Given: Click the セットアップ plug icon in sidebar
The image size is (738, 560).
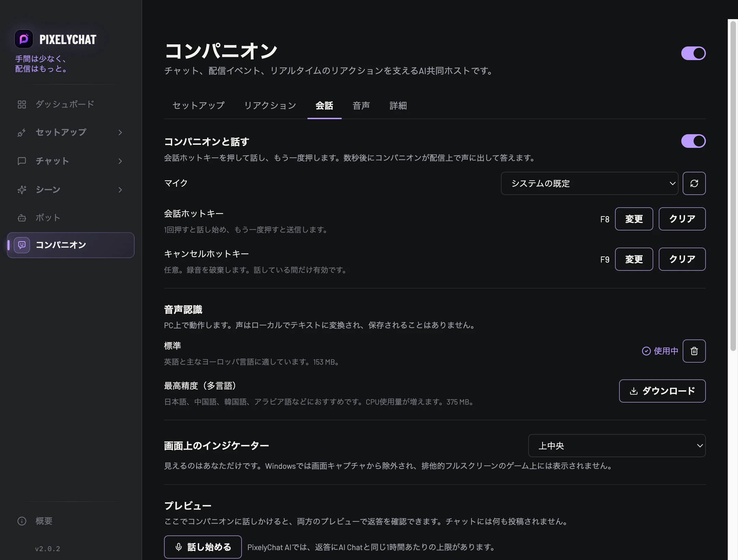Looking at the screenshot, I should click(22, 132).
